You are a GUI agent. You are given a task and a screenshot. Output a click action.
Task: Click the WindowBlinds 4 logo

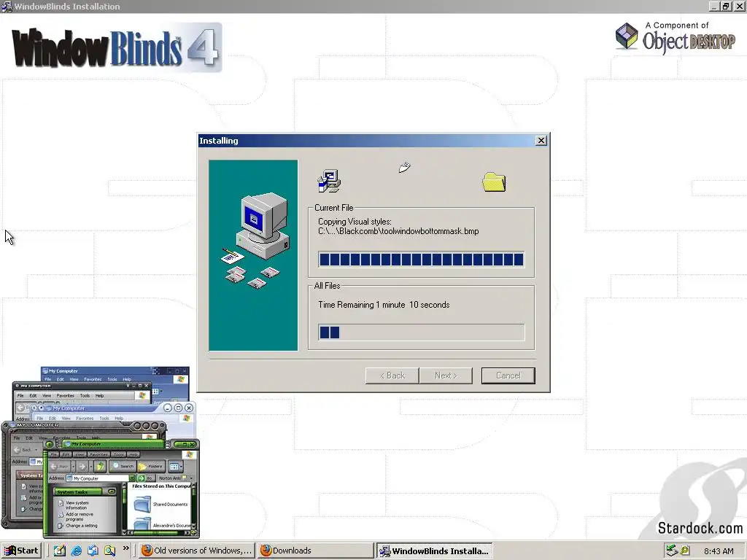coord(116,47)
